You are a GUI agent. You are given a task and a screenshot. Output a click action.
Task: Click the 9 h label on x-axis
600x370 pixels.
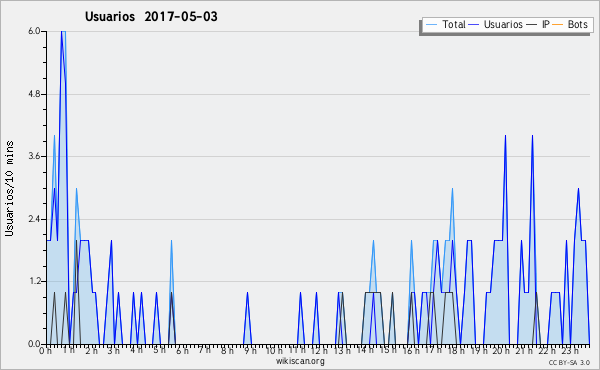(251, 350)
